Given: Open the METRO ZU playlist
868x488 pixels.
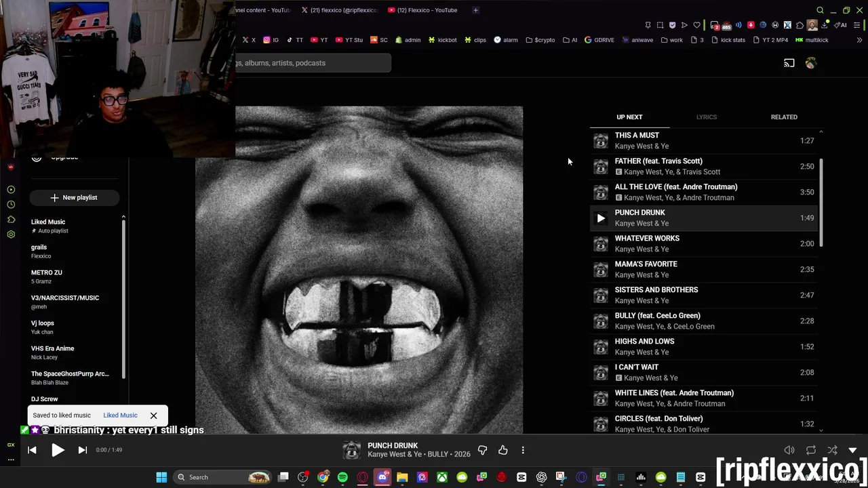Looking at the screenshot, I should pos(75,277).
